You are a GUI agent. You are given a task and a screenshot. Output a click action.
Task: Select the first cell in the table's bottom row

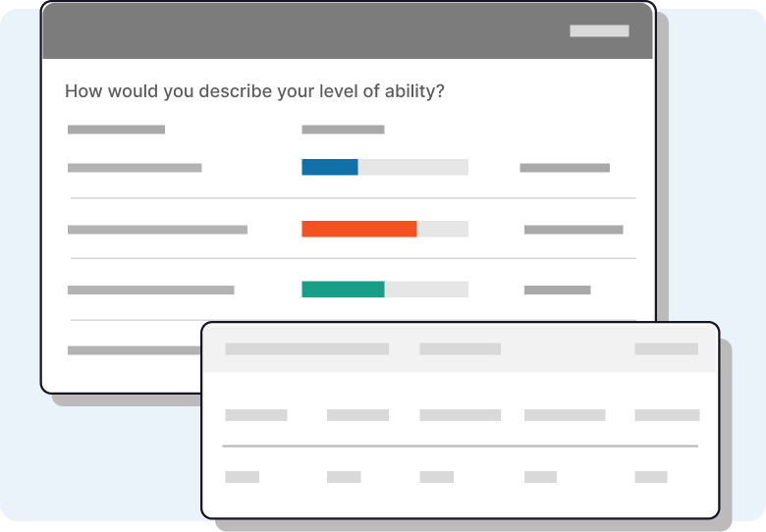pos(243,477)
